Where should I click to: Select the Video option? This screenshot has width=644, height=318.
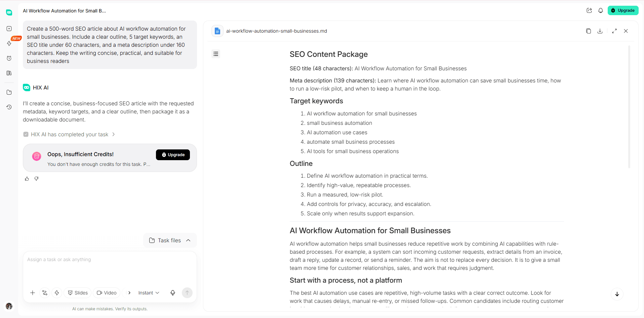coord(107,293)
